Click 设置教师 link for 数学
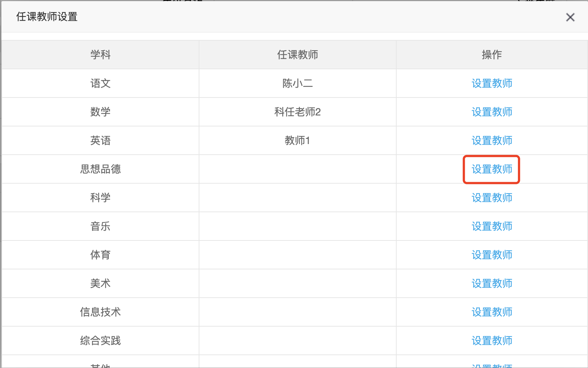This screenshot has width=588, height=368. click(492, 112)
